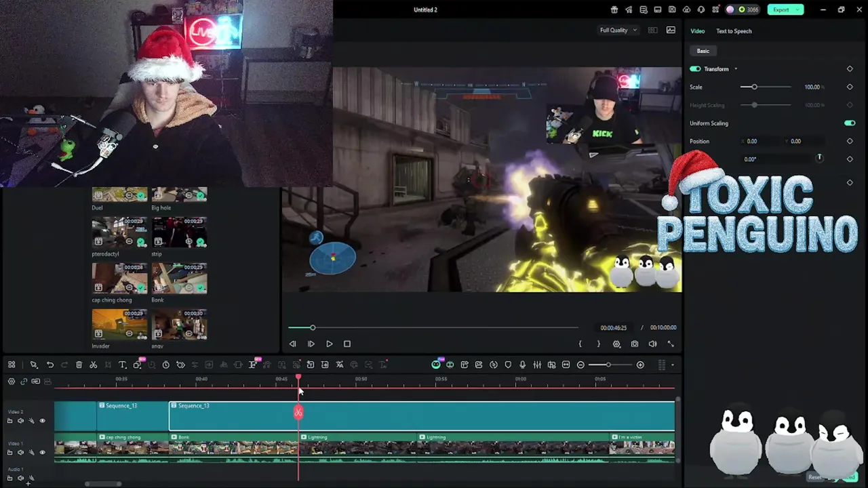Image resolution: width=868 pixels, height=488 pixels.
Task: Click the Marker shield icon
Action: pyautogui.click(x=508, y=365)
